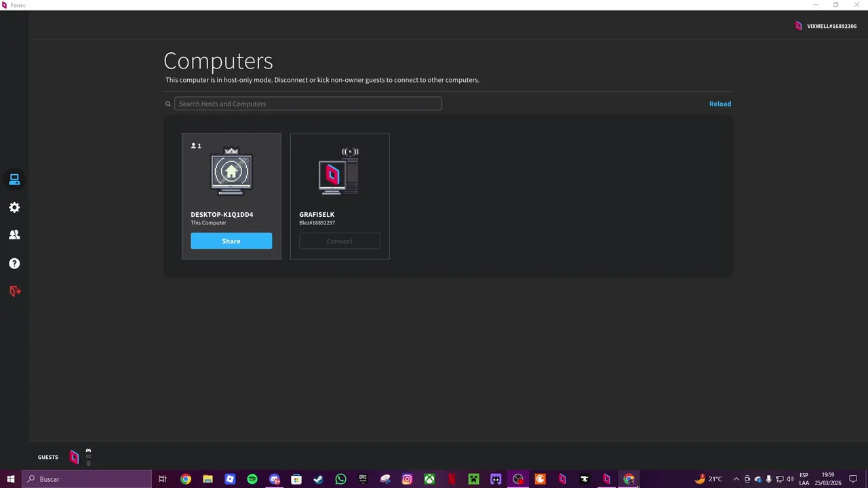
Task: Open the Friends page in sidebar
Action: (14, 235)
